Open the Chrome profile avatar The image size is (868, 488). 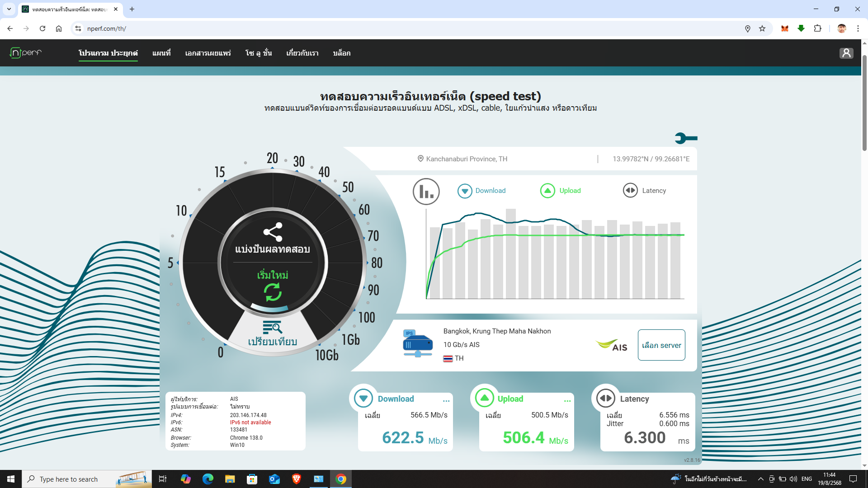point(842,28)
